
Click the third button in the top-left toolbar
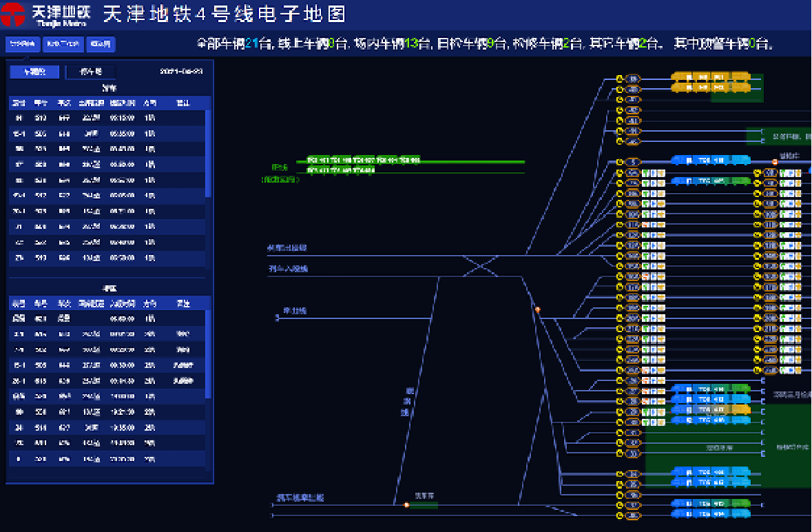101,45
